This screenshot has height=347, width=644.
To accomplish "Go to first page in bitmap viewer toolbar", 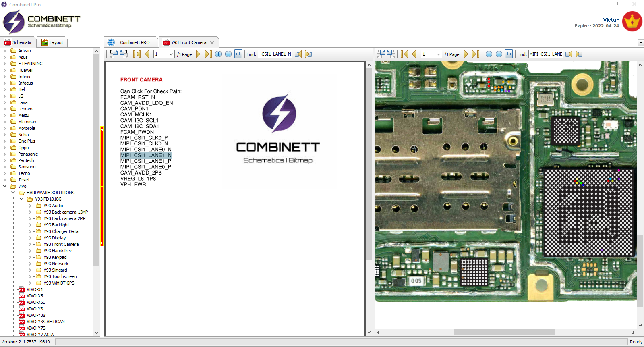I will 404,54.
